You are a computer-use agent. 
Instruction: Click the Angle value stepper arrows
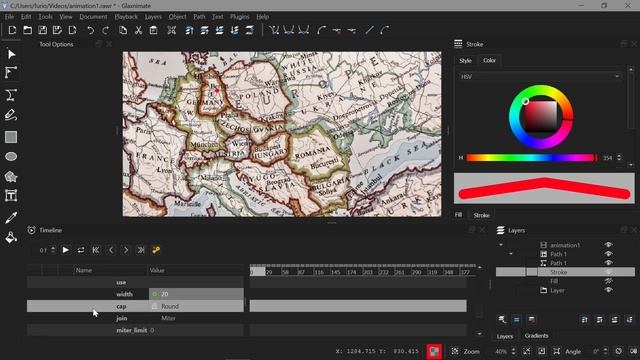pos(606,351)
